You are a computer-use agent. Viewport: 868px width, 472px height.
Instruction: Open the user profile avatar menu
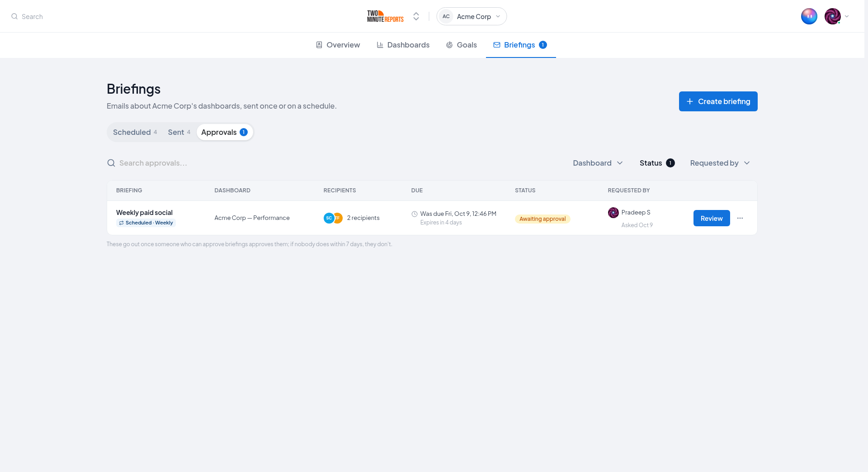point(832,16)
